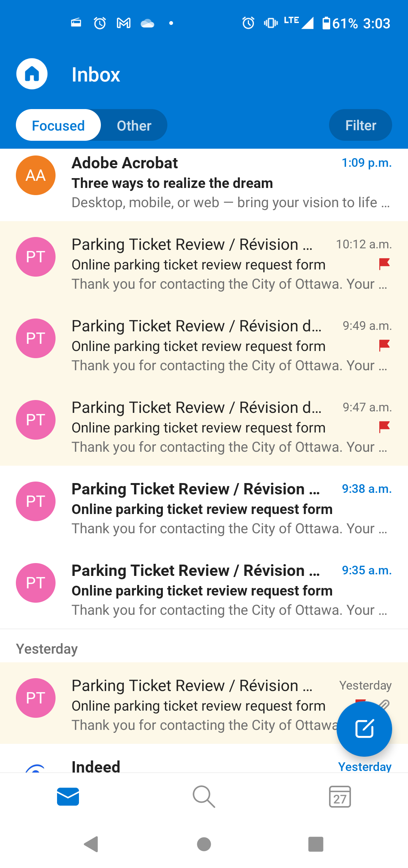Open the Filter options
This screenshot has height=868, width=408.
pos(360,125)
